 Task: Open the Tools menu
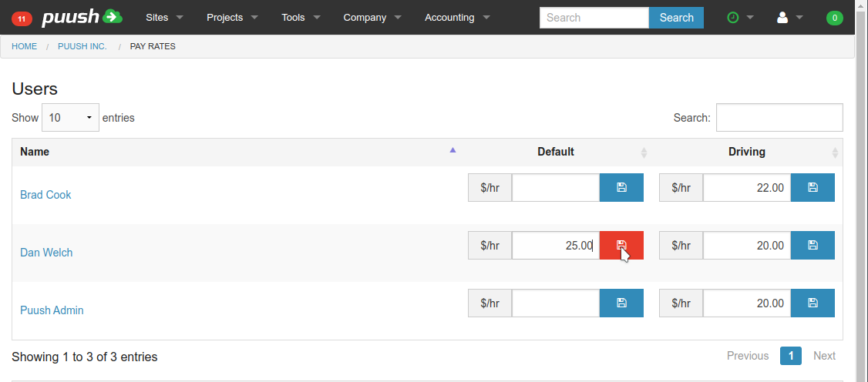click(x=300, y=18)
